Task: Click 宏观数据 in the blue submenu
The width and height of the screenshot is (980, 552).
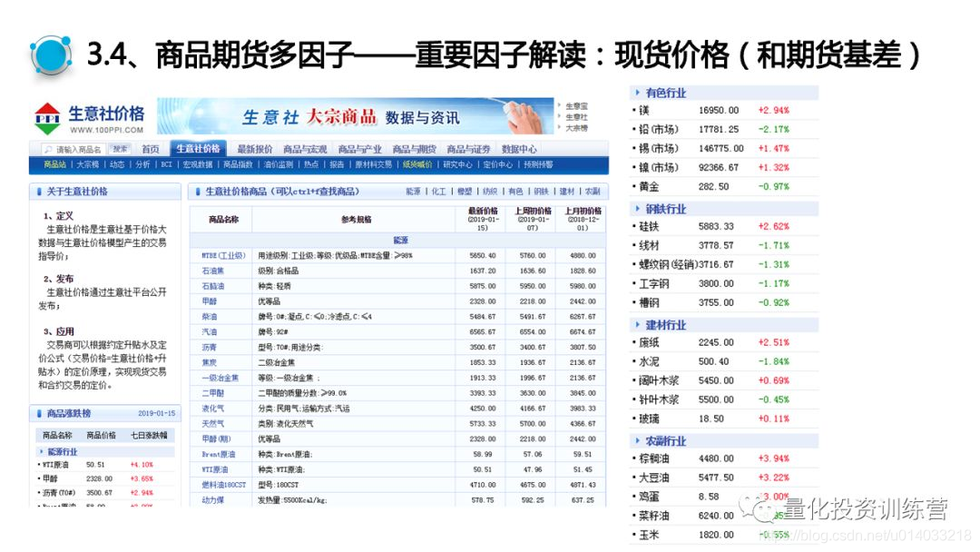Action: click(x=198, y=164)
